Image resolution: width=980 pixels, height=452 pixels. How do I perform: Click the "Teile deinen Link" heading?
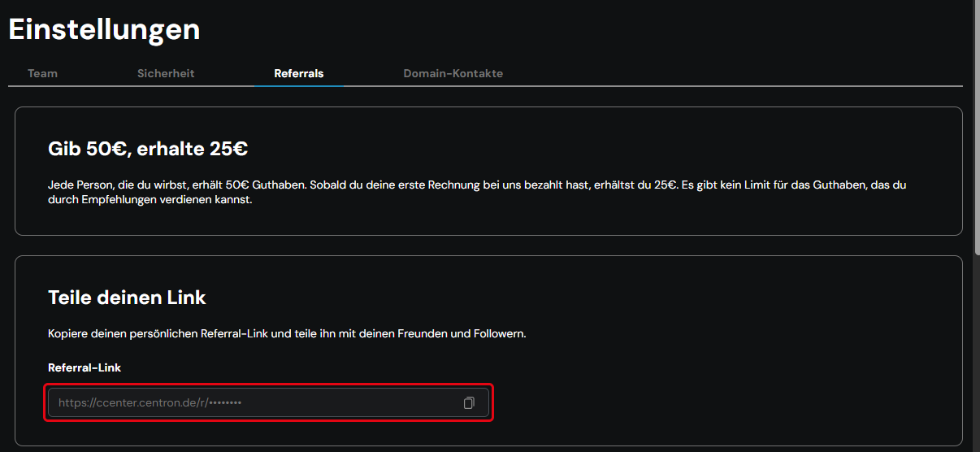pos(127,298)
